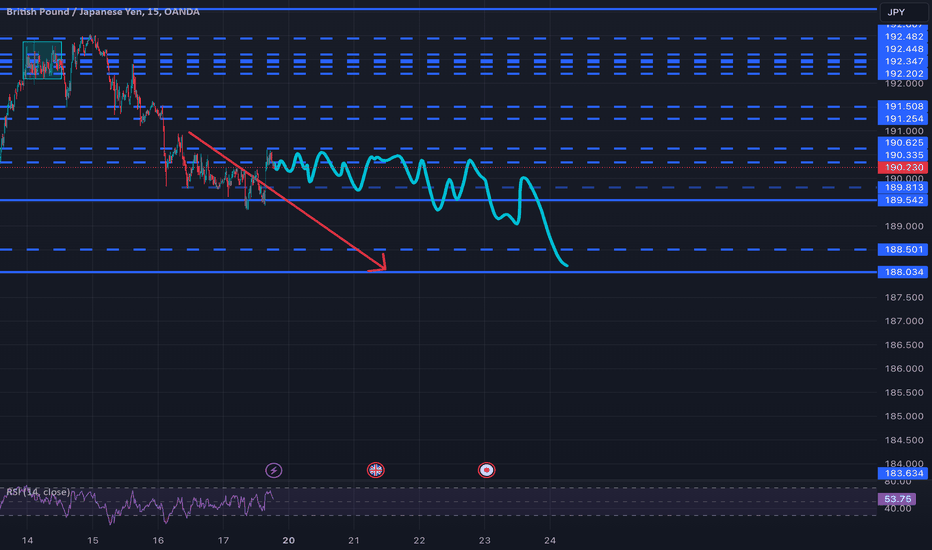The width and height of the screenshot is (932, 550).
Task: Click date 22 on the time axis
Action: 419,540
